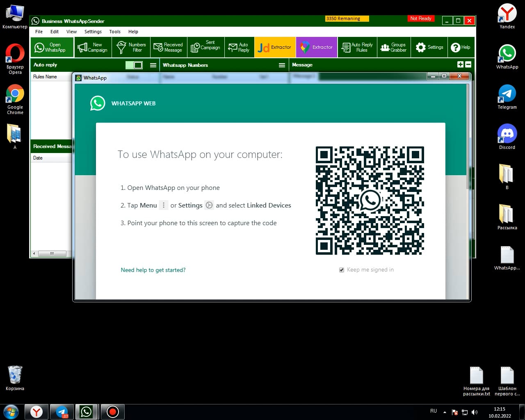This screenshot has height=420, width=525.
Task: Click the Auto reply panel horizontal scrollbar
Action: [x=52, y=254]
